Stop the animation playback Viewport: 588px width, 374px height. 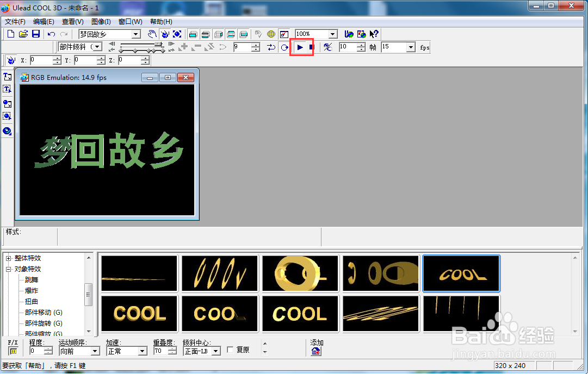(311, 47)
